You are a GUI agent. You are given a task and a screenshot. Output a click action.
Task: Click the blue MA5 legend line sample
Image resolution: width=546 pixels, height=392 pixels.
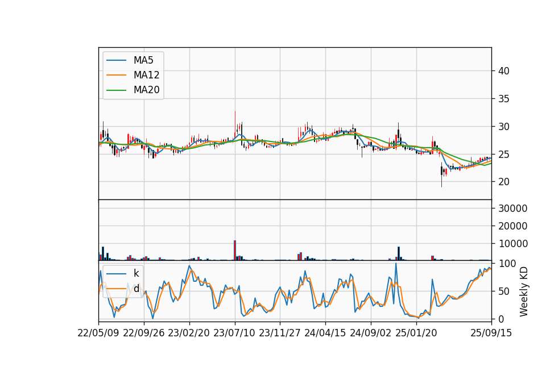pyautogui.click(x=116, y=60)
